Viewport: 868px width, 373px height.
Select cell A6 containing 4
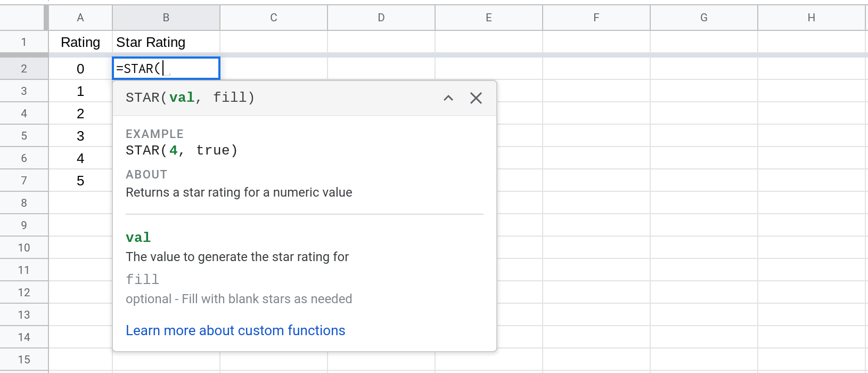pyautogui.click(x=80, y=158)
